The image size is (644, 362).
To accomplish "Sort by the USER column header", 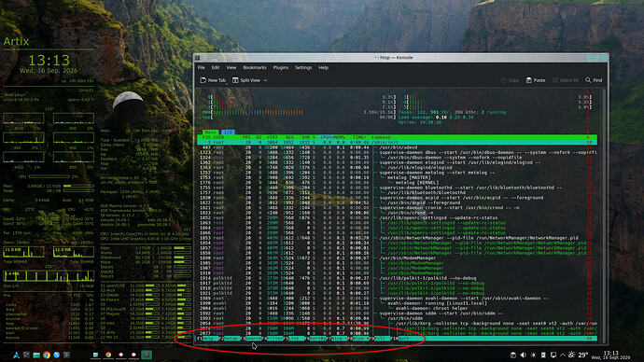I will pos(219,137).
